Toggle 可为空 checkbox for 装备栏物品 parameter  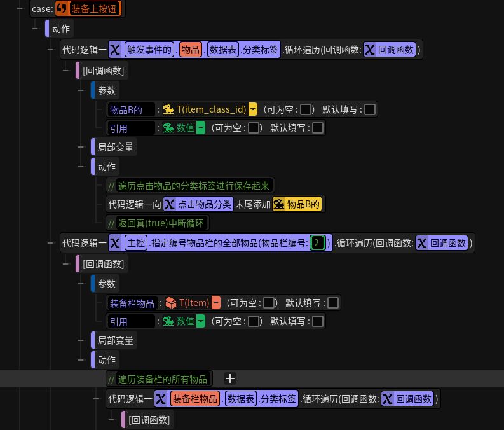(x=269, y=303)
